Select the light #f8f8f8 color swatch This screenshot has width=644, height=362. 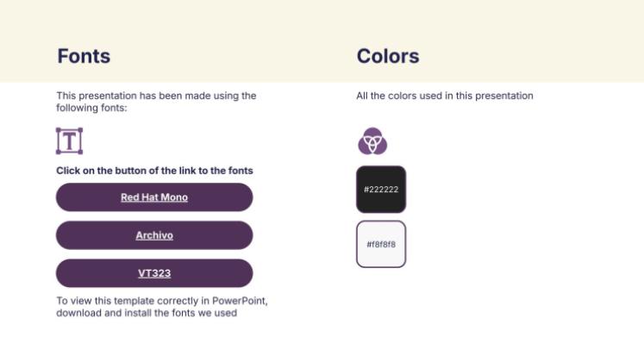click(381, 244)
